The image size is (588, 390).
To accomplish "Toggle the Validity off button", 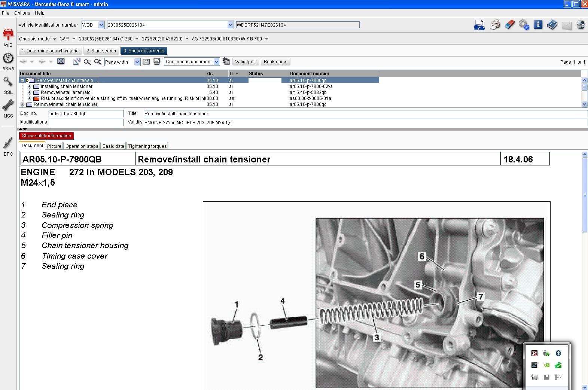I will point(245,62).
